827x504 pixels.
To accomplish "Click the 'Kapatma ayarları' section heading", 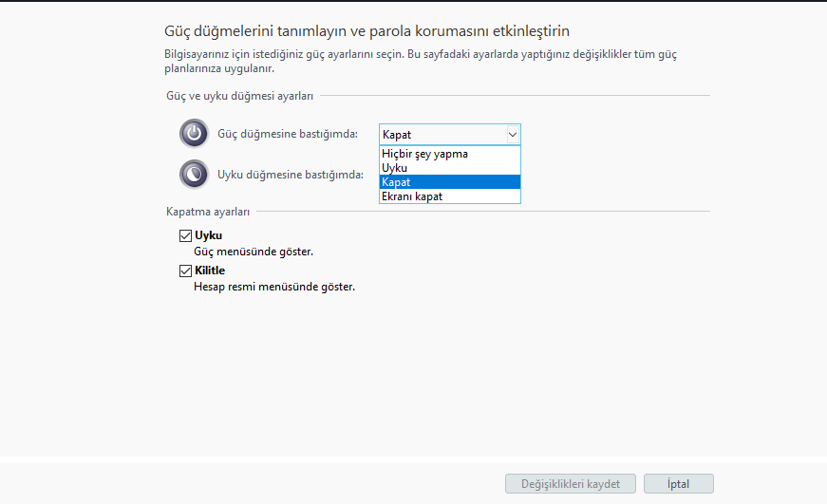I will 208,212.
